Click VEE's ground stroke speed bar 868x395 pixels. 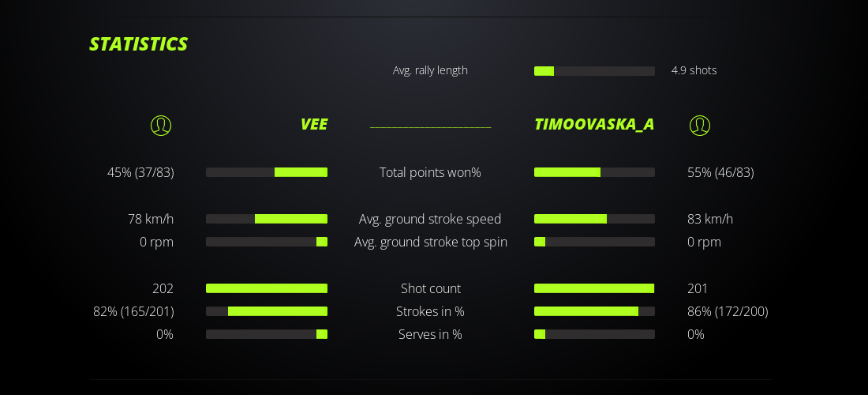(267, 219)
